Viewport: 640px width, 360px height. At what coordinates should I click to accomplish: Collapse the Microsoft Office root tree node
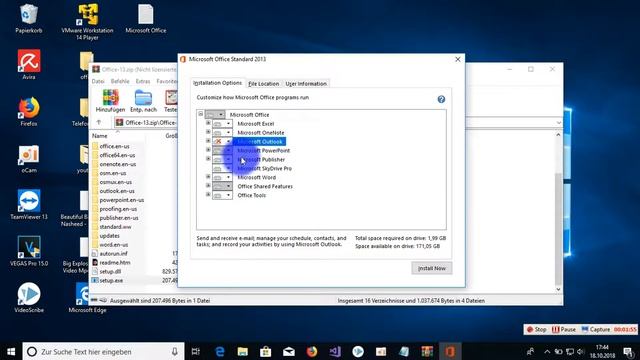200,114
